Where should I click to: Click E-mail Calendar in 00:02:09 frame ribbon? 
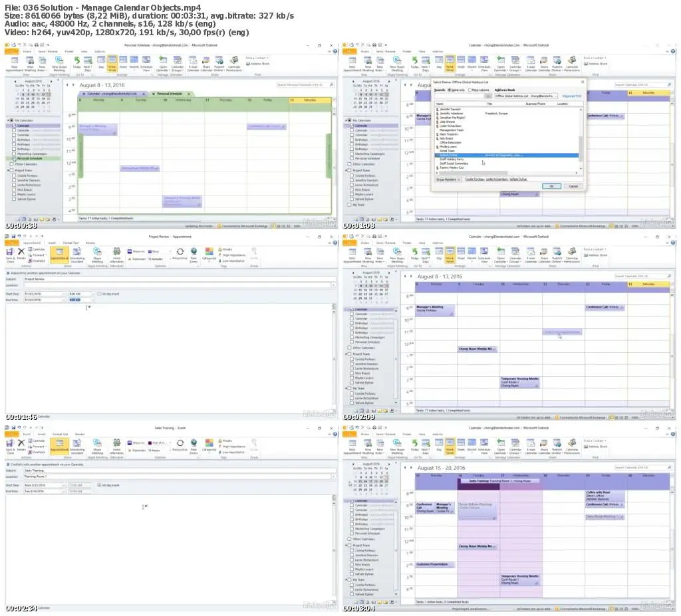coord(530,255)
